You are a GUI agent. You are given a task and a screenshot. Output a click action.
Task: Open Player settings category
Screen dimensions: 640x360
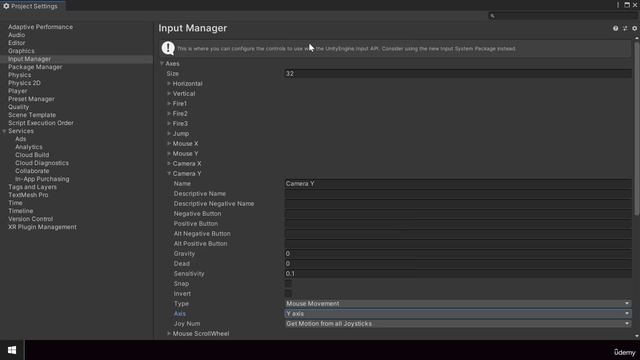click(x=18, y=91)
